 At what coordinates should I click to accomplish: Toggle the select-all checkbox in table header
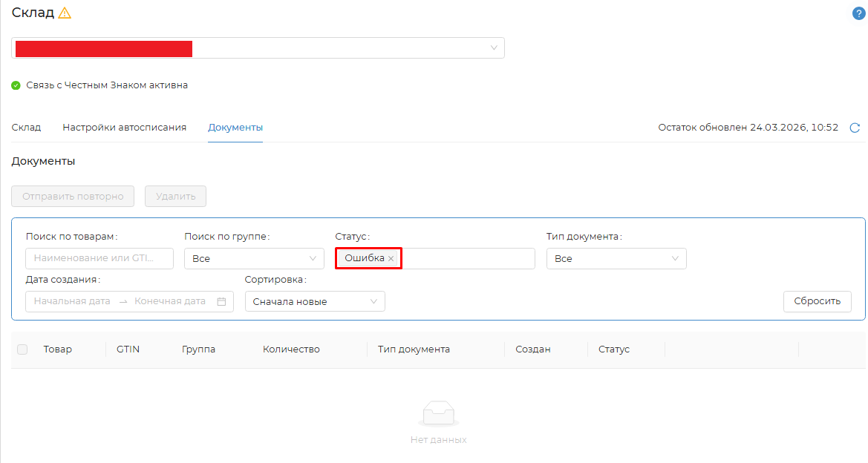(22, 349)
